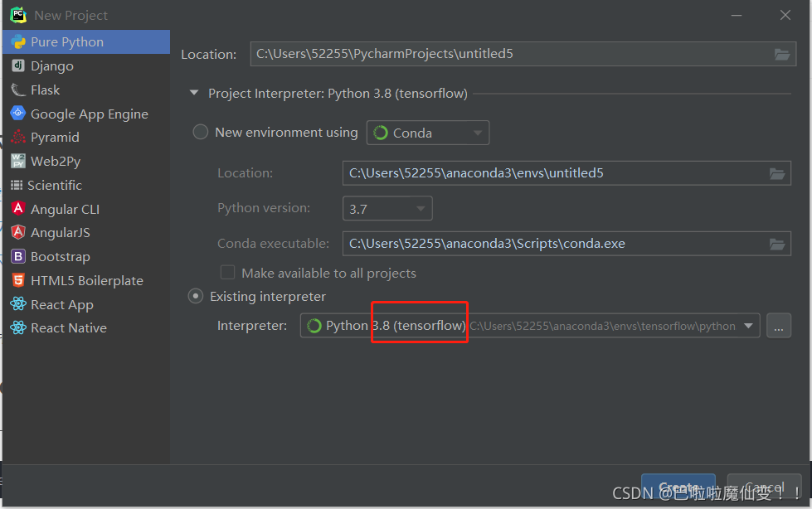The height and width of the screenshot is (509, 812).
Task: Click the HTML5 Boilerplate icon
Action: pyautogui.click(x=18, y=280)
